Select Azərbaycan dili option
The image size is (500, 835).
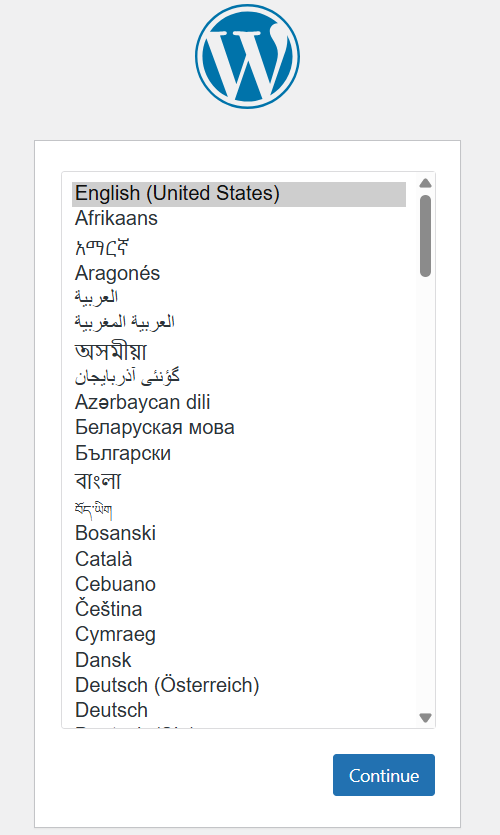coord(239,402)
